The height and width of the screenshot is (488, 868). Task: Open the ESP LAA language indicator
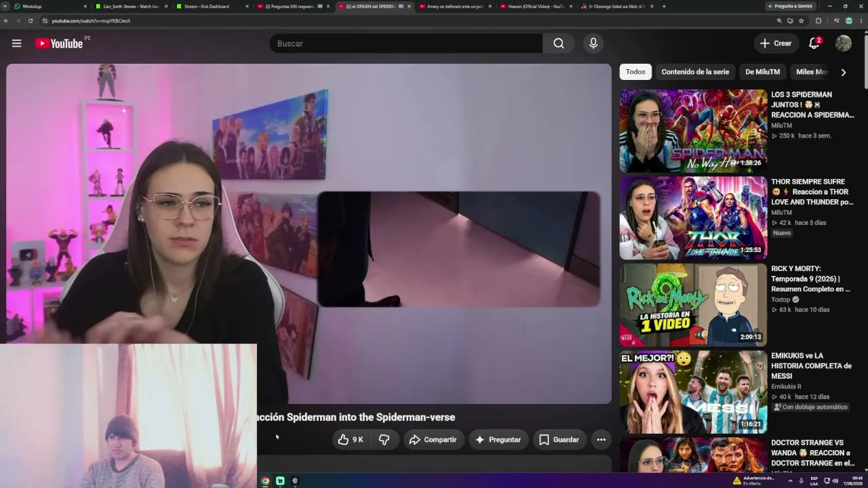point(814,481)
